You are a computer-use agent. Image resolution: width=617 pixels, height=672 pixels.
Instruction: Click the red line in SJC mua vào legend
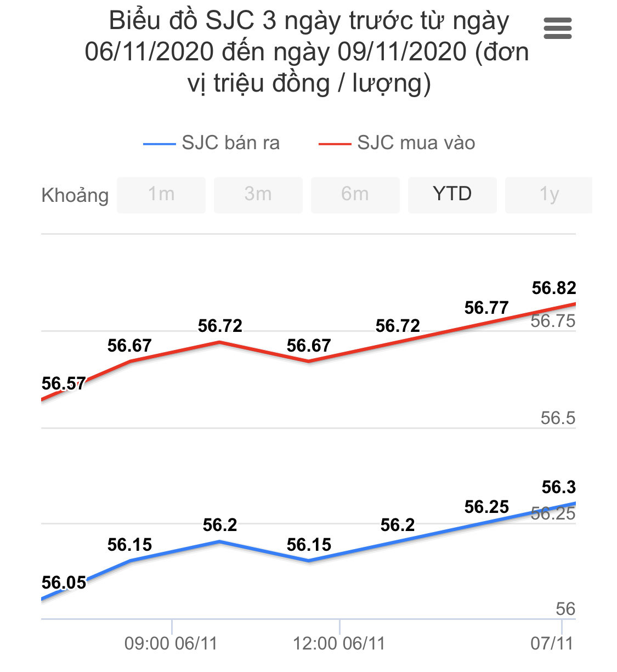pos(335,144)
